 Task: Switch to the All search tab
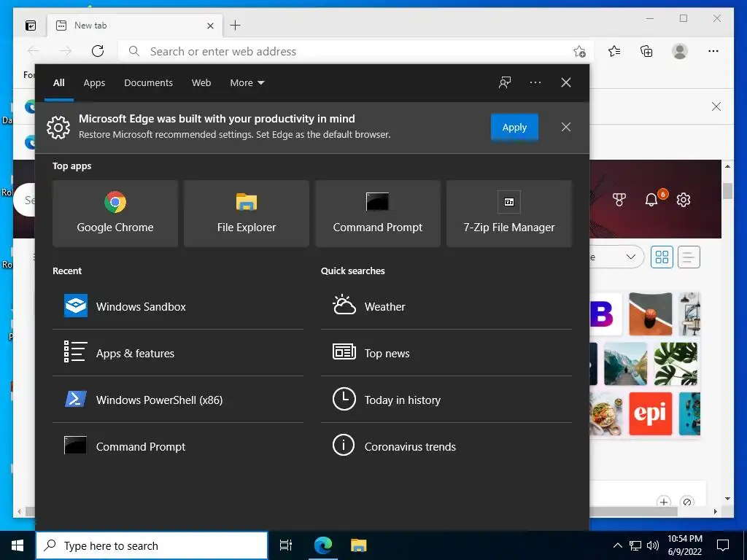tap(58, 83)
